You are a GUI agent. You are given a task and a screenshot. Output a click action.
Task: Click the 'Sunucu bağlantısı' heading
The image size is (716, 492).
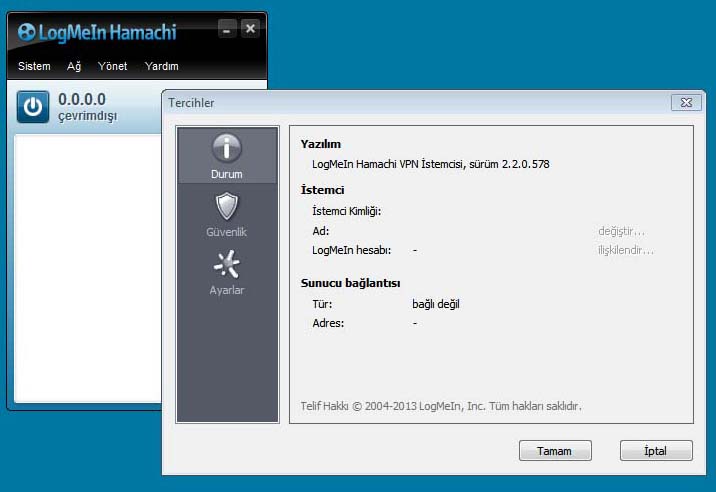point(350,283)
